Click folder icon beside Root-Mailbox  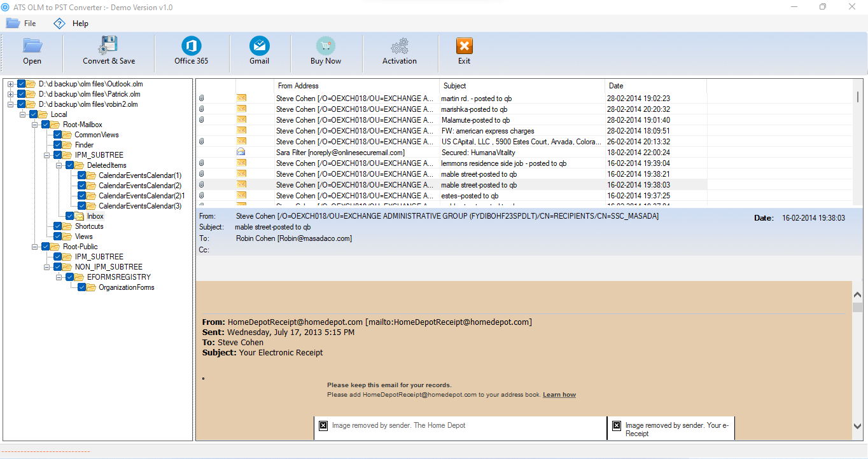[x=55, y=125]
